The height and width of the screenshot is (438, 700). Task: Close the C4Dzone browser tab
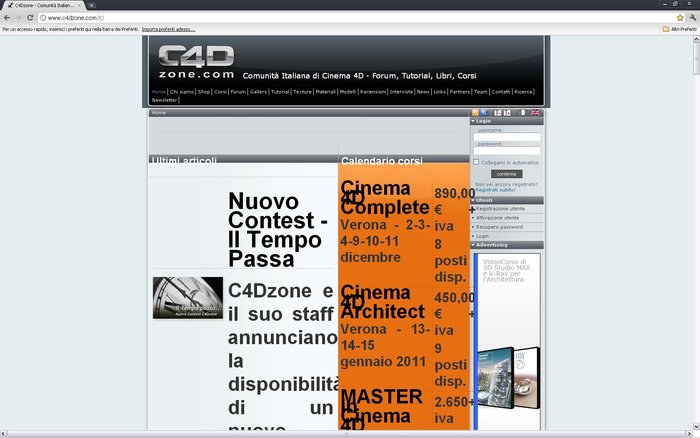point(80,5)
